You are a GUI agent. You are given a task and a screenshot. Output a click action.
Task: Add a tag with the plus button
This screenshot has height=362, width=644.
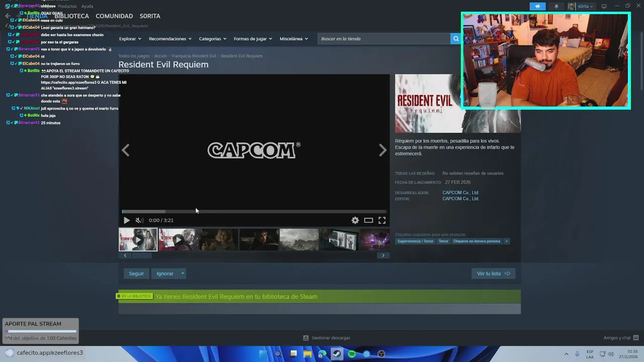[507, 241]
